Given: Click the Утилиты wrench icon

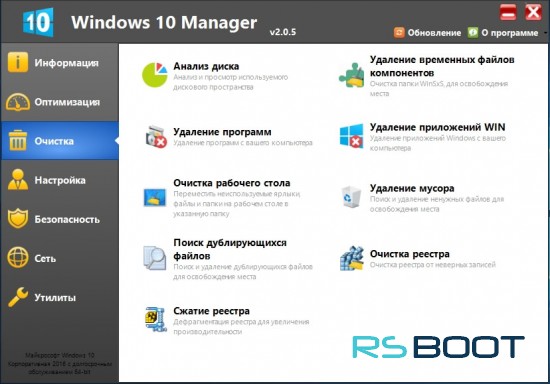Looking at the screenshot, I should (x=18, y=297).
